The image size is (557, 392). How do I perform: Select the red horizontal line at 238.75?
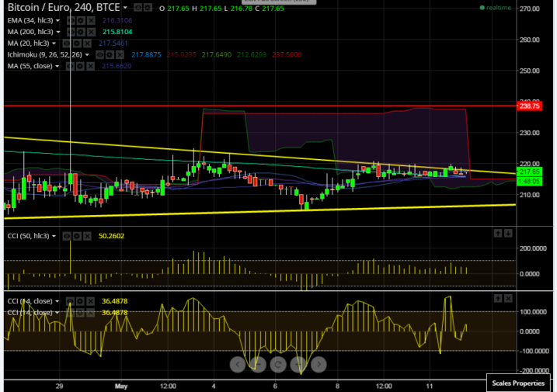pyautogui.click(x=259, y=106)
